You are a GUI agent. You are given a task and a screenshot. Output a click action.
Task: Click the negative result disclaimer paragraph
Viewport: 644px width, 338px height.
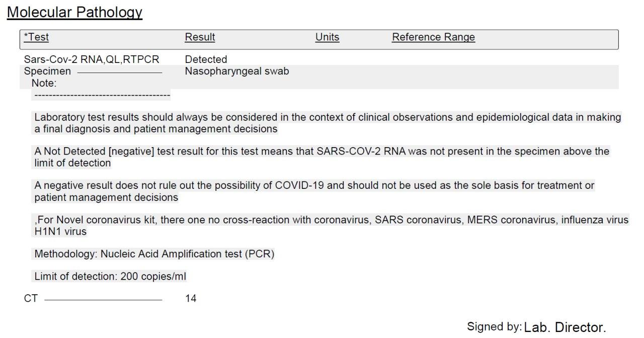(x=314, y=191)
